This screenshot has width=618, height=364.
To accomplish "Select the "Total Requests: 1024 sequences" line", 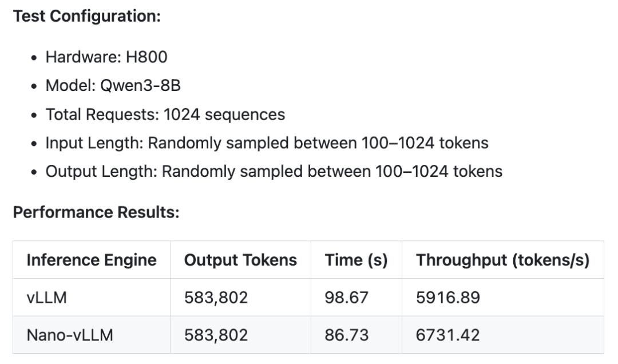I will (x=165, y=114).
